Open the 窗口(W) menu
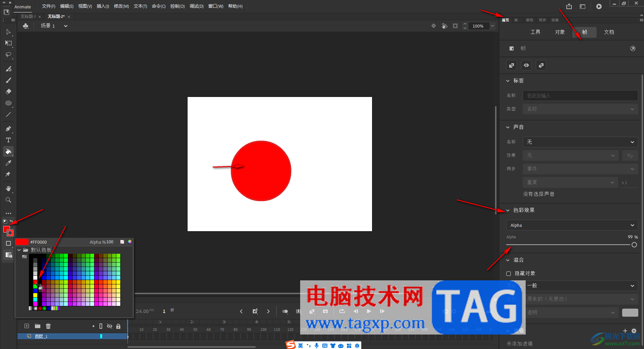The height and width of the screenshot is (349, 644). click(x=216, y=6)
